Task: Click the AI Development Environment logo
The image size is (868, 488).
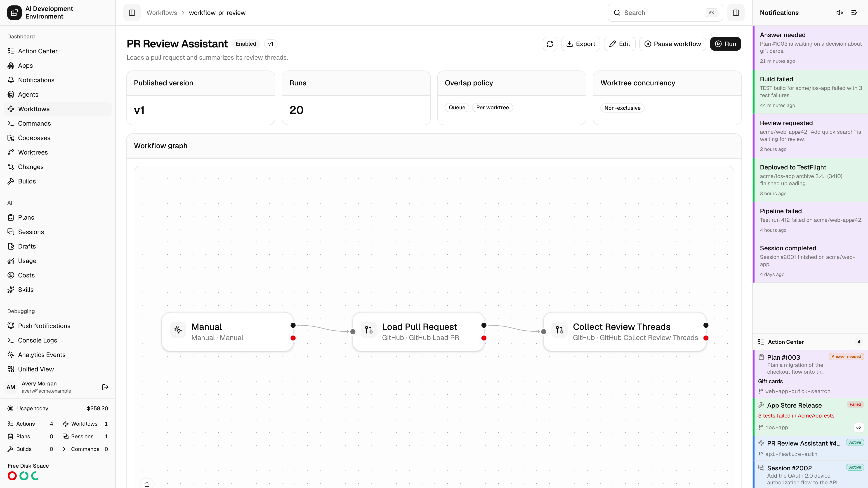Action: point(14,12)
